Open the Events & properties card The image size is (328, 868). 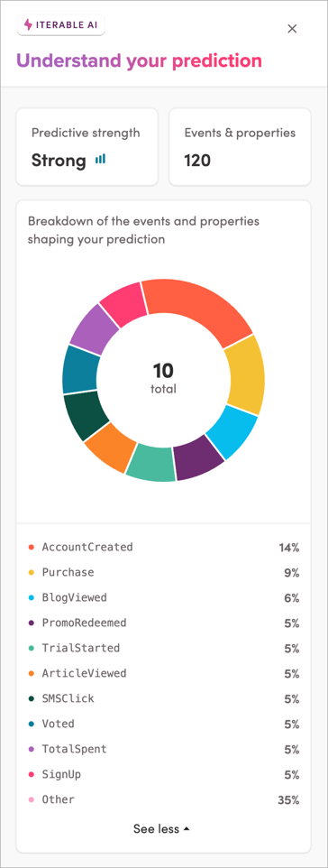[240, 147]
